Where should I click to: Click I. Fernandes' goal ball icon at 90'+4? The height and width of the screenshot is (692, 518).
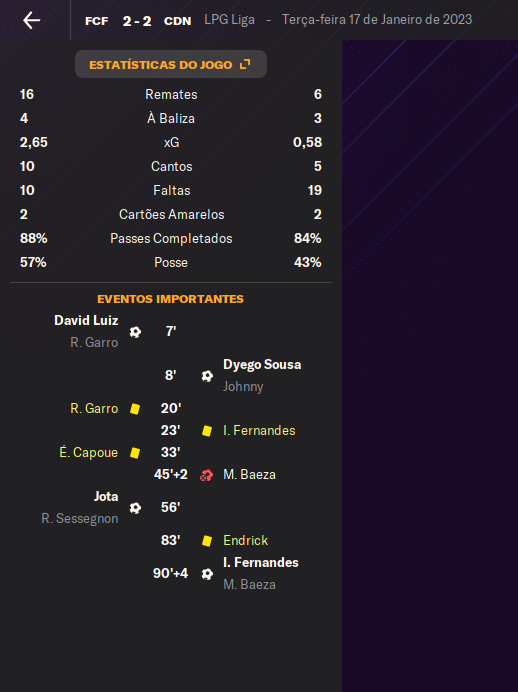tap(207, 574)
